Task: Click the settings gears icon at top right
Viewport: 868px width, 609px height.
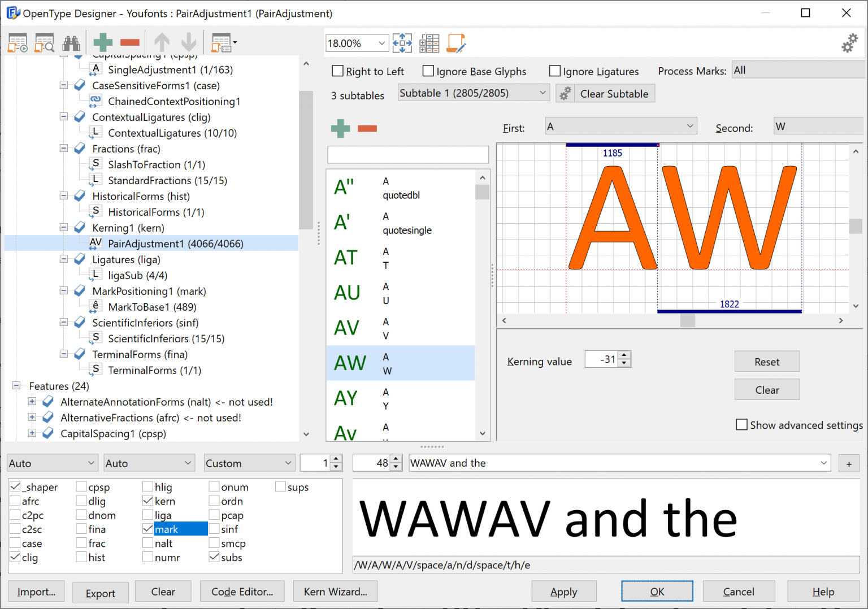Action: [849, 43]
